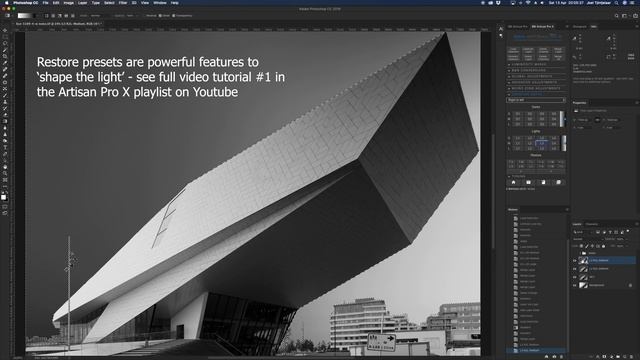Open the Image menu
This screenshot has height=360, width=640.
69,2
